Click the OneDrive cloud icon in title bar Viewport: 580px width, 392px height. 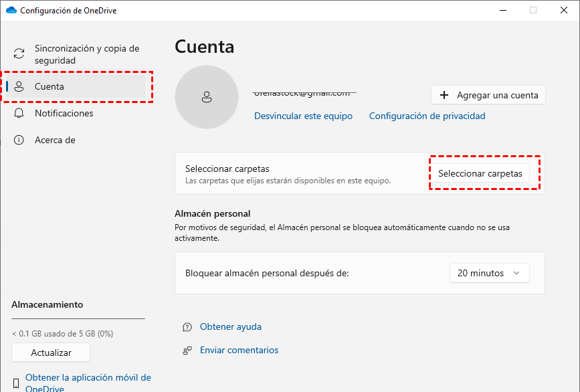pyautogui.click(x=11, y=10)
